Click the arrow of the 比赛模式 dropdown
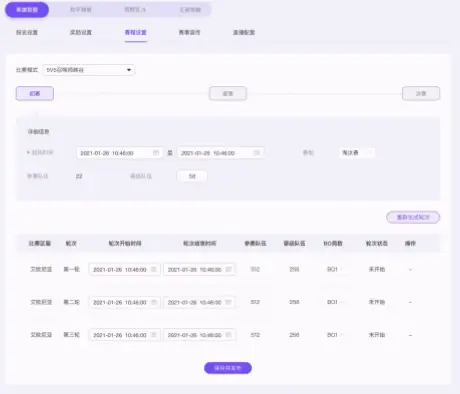The width and height of the screenshot is (460, 394). tap(129, 70)
